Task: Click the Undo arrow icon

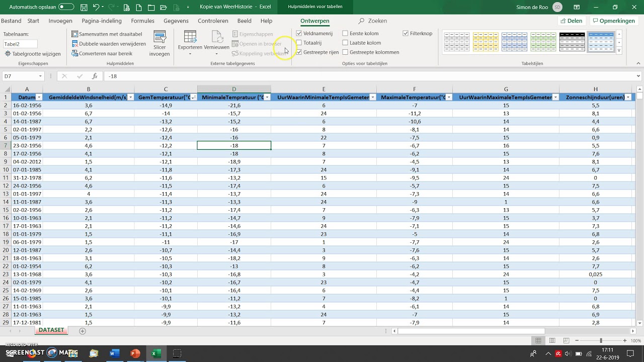Action: [97, 8]
